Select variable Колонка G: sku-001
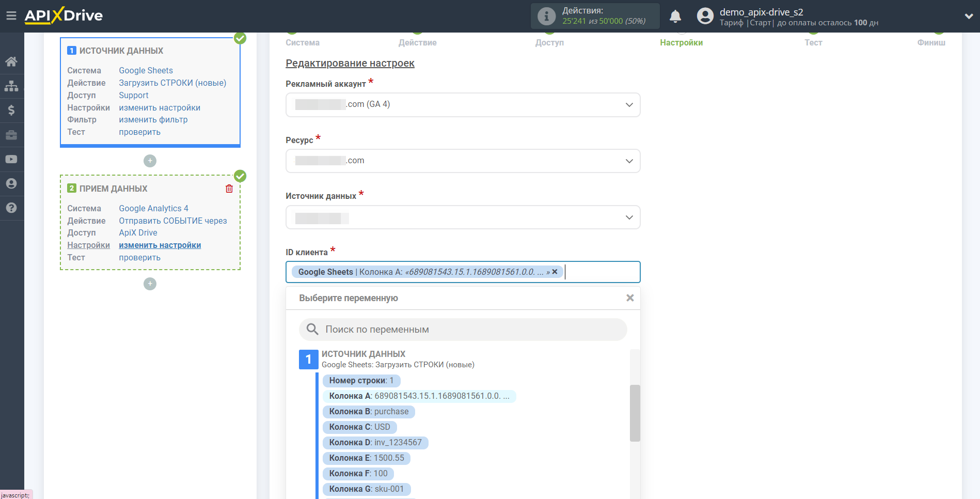Viewport: 980px width, 499px height. click(367, 489)
